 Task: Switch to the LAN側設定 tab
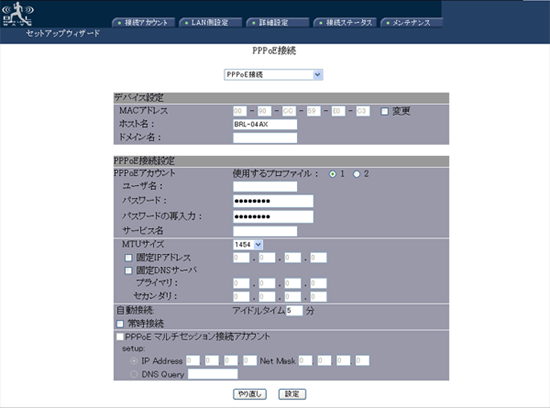[210, 23]
